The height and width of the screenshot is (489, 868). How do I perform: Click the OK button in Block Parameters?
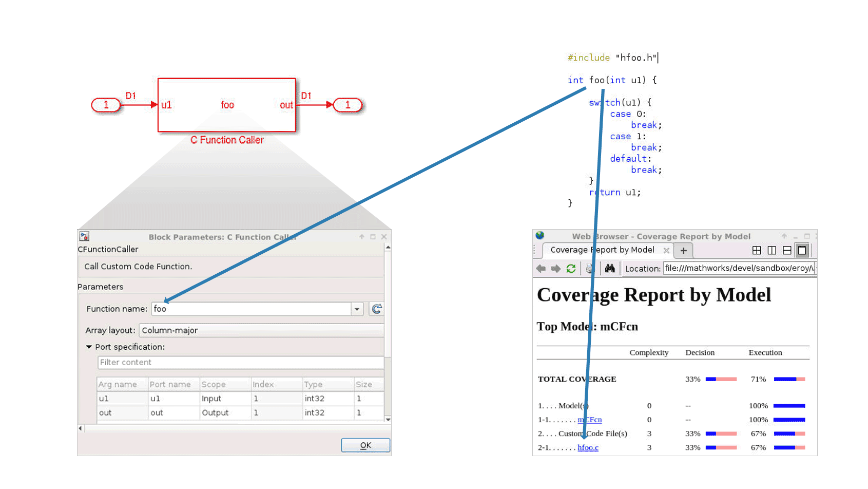pyautogui.click(x=365, y=445)
